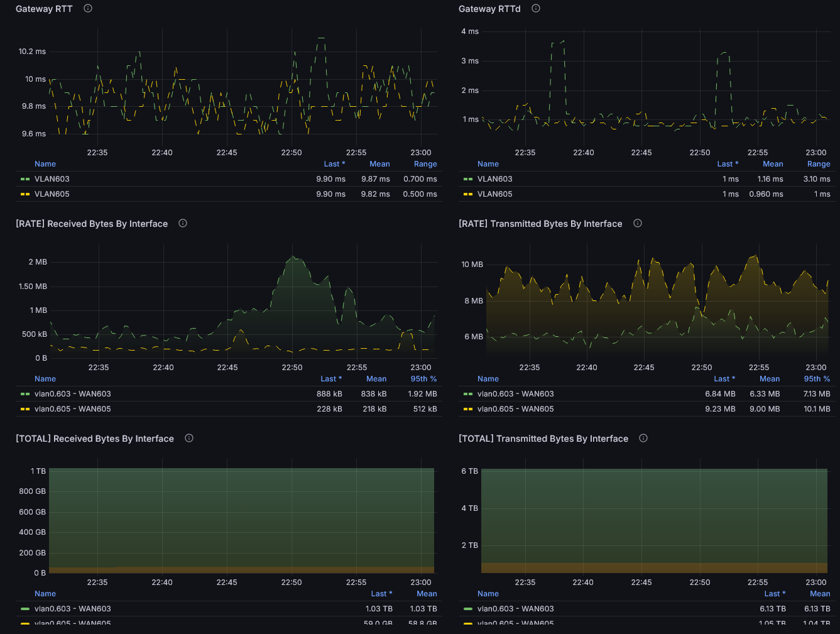Open the Gateway RTTd panel title menu

pos(489,9)
